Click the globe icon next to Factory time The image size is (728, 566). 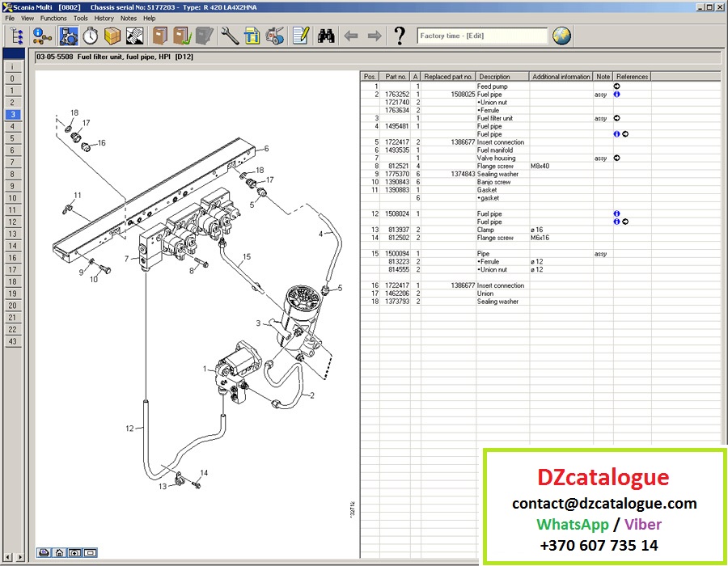[562, 36]
